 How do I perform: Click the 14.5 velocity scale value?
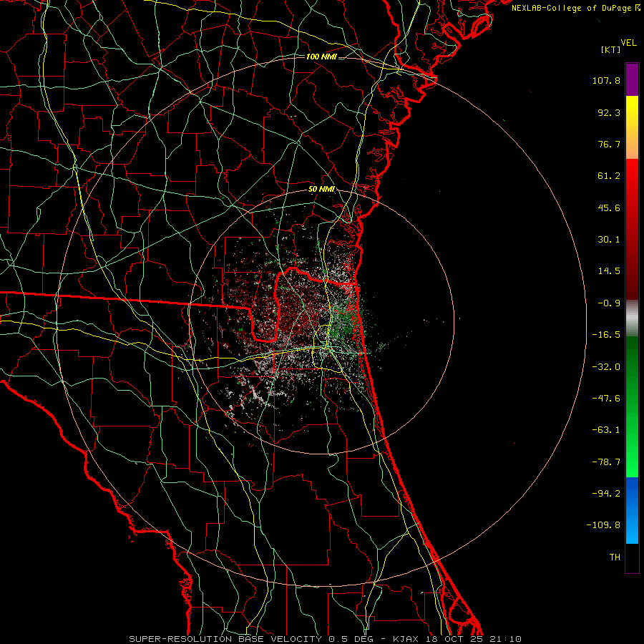(x=609, y=271)
